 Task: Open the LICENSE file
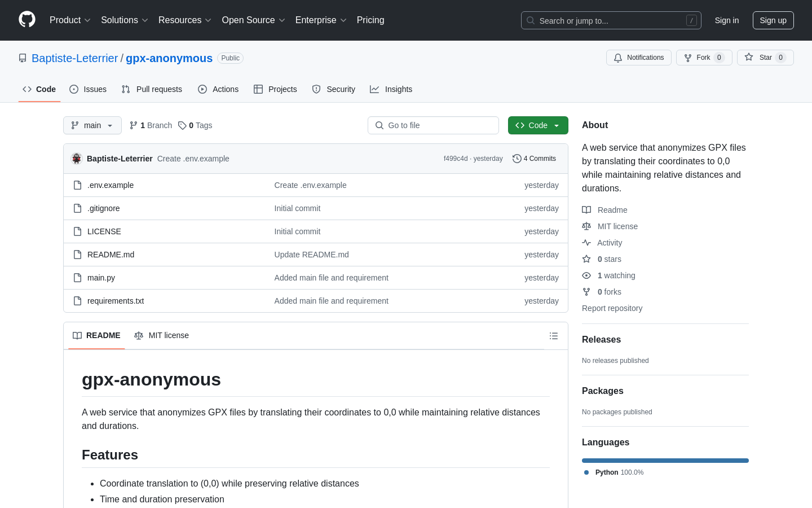click(x=104, y=231)
